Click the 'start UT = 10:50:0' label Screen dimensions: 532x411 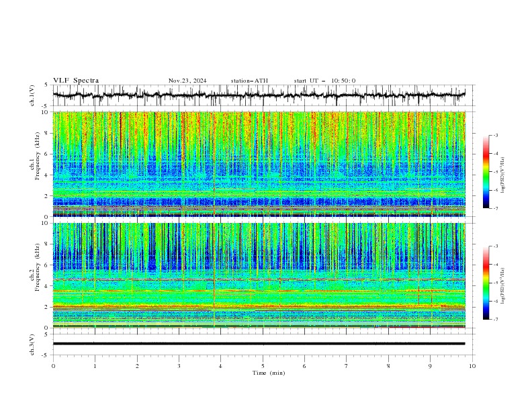(324, 81)
